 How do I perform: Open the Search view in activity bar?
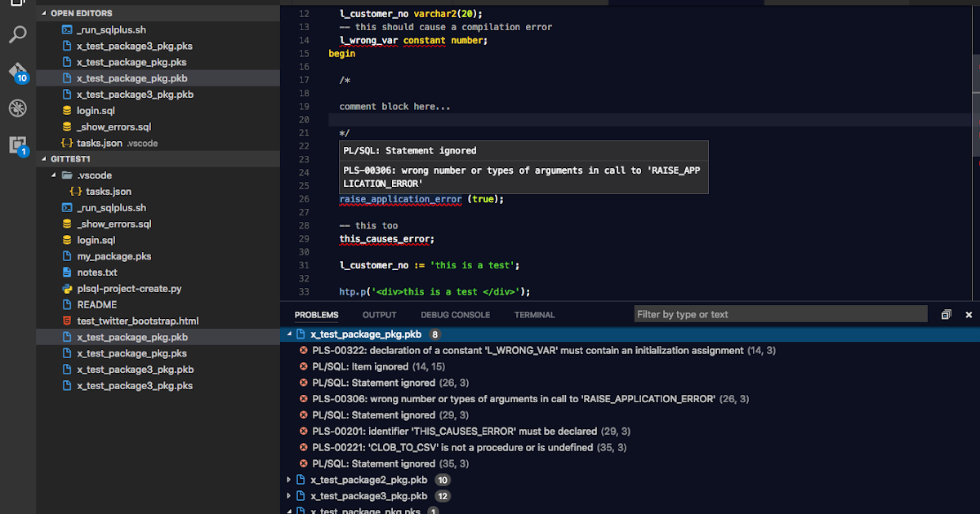18,34
